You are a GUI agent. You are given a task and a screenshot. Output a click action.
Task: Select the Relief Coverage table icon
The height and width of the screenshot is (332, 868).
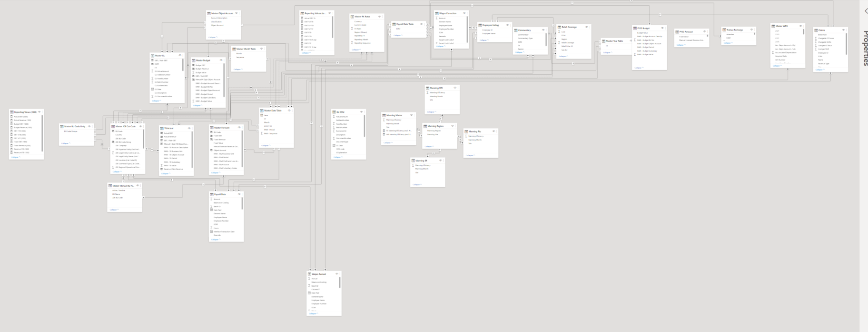point(560,27)
